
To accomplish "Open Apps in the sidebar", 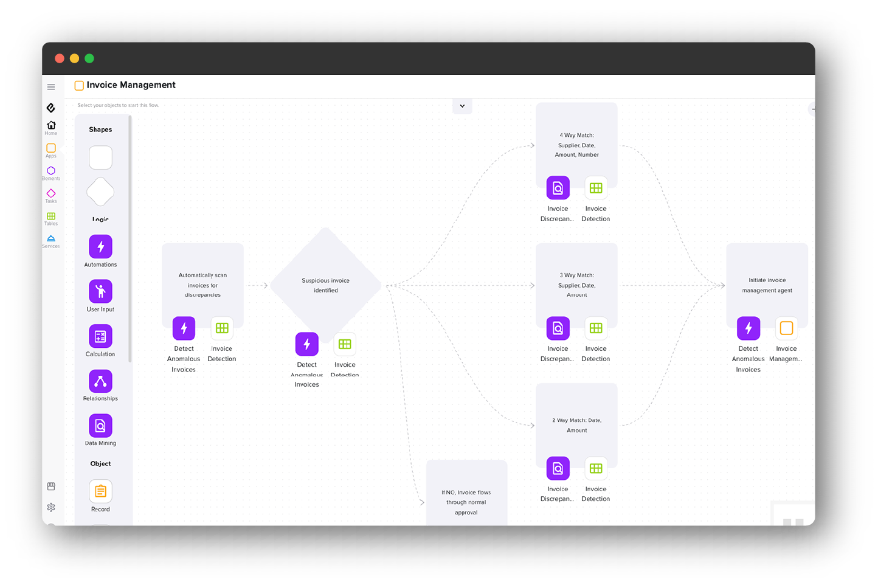I will [51, 151].
